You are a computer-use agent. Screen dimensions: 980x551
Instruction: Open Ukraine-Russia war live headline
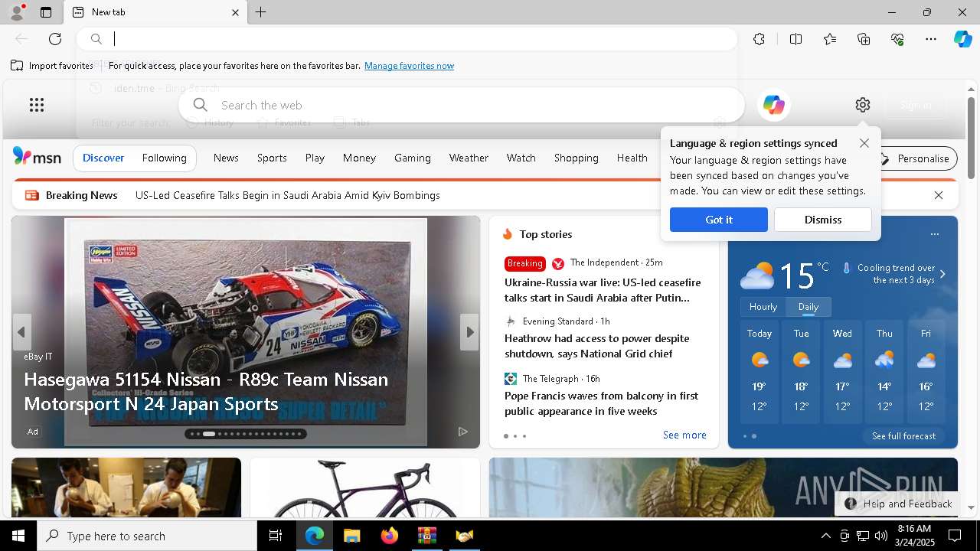click(603, 290)
